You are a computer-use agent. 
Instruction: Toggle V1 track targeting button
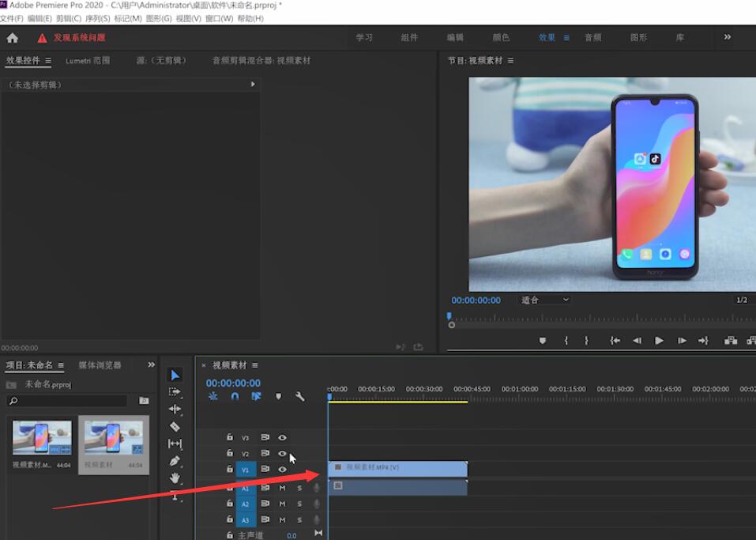[x=246, y=470]
